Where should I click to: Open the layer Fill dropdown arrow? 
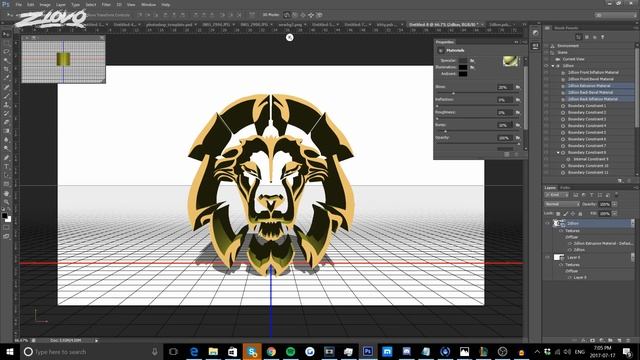pyautogui.click(x=614, y=213)
